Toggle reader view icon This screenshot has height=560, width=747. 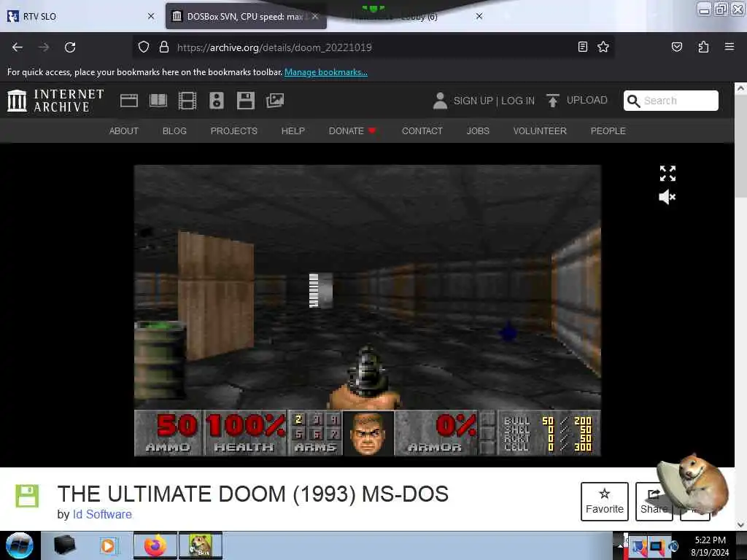583,47
